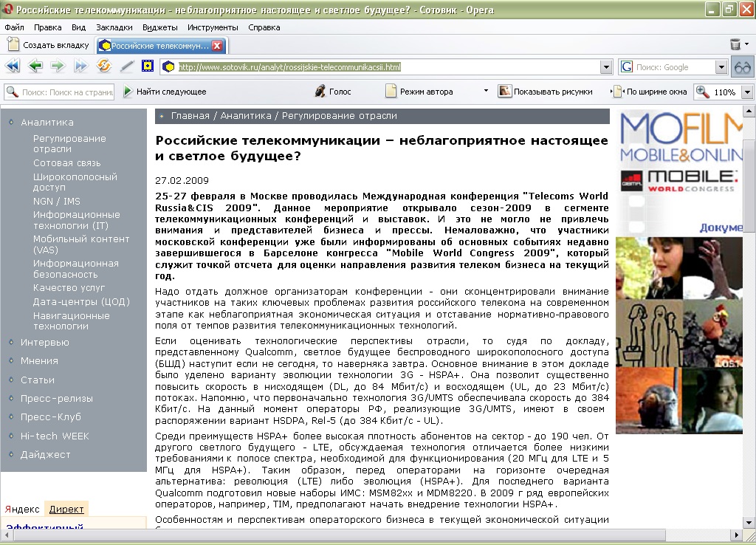756x545 pixels.
Task: Click the wand icon beside Reload
Action: pyautogui.click(x=126, y=66)
